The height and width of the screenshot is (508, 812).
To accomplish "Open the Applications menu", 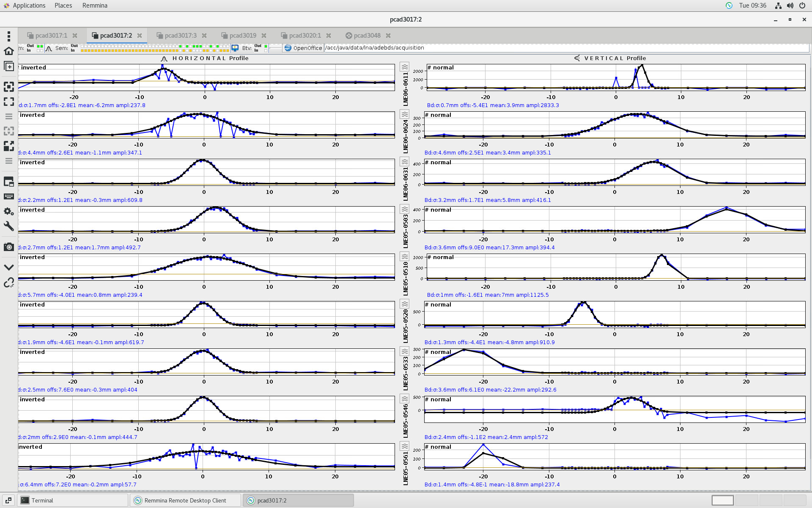I will click(x=29, y=6).
